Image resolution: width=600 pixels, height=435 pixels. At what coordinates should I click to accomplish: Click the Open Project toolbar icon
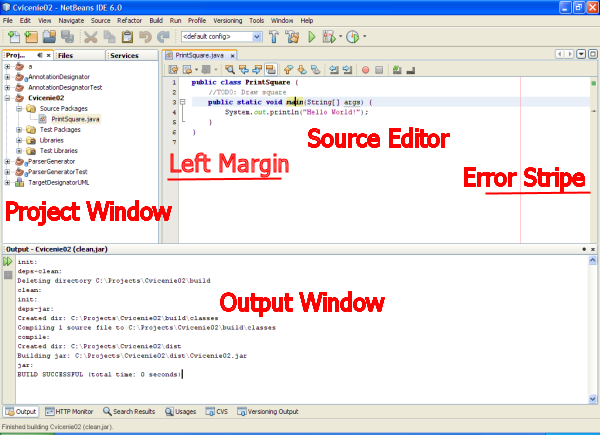[49, 37]
